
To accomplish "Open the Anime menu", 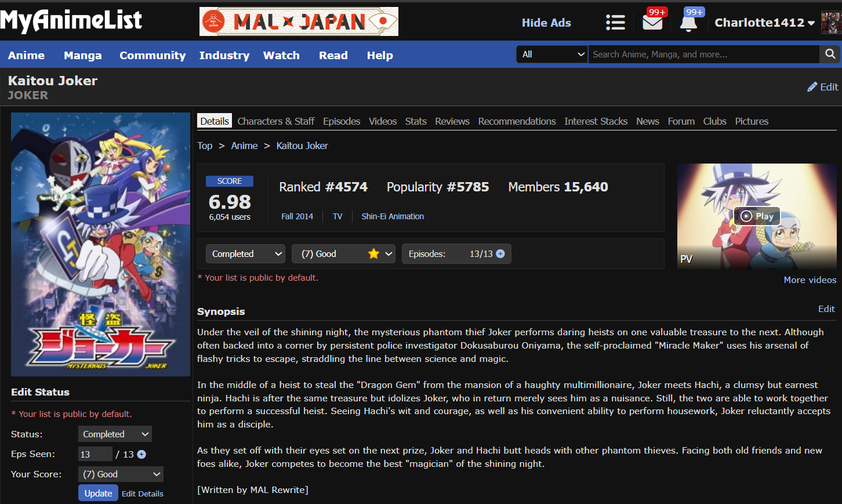I will pyautogui.click(x=26, y=55).
